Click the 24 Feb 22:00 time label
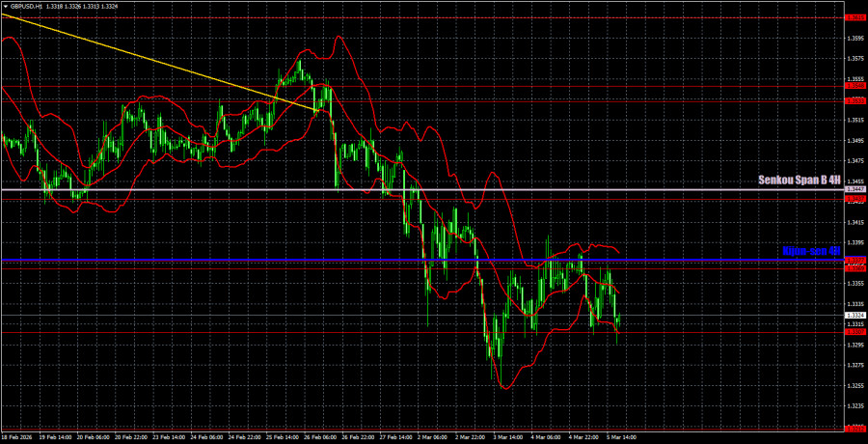This screenshot has height=444, width=868. coord(243,437)
